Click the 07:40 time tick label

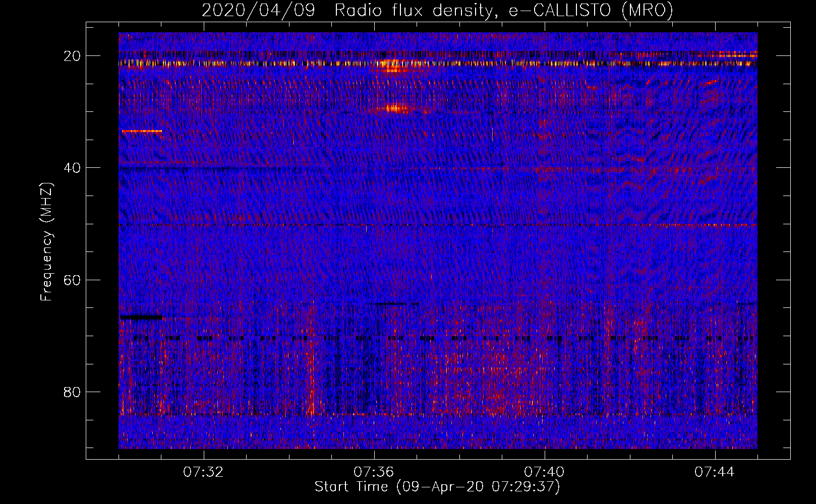point(544,472)
